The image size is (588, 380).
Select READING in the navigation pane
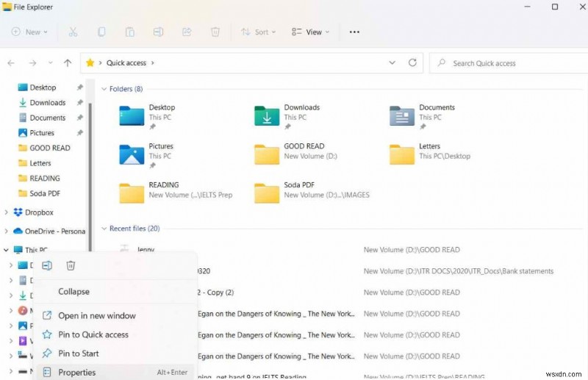pos(45,178)
